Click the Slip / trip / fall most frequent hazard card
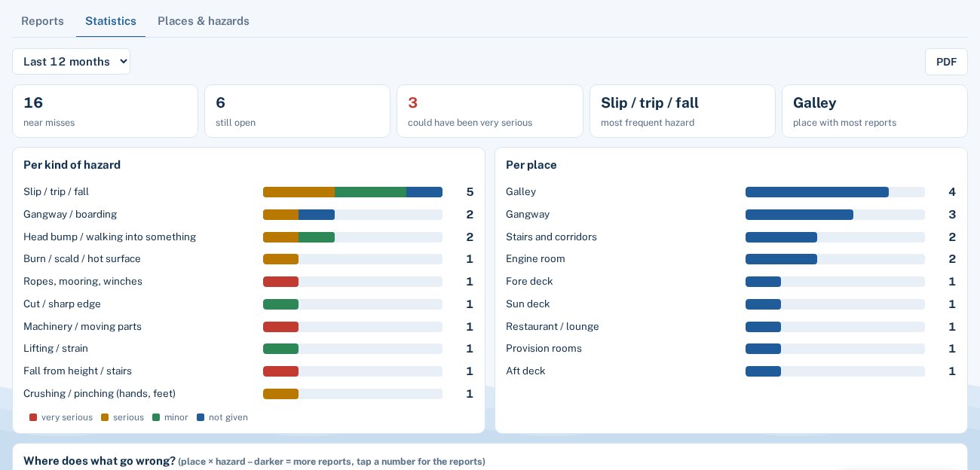The width and height of the screenshot is (980, 470). (x=682, y=111)
